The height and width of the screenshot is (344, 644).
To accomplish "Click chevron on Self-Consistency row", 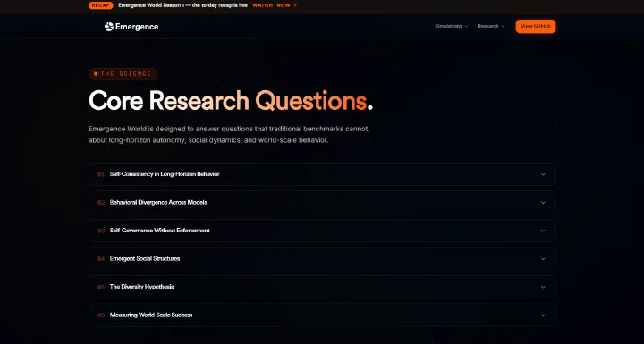I will pyautogui.click(x=543, y=174).
